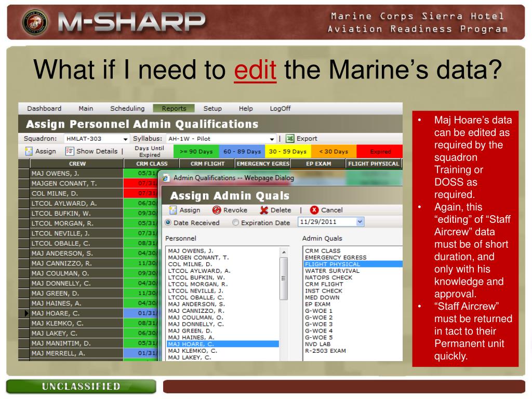
Task: Click the Excel Export icon
Action: (290, 138)
